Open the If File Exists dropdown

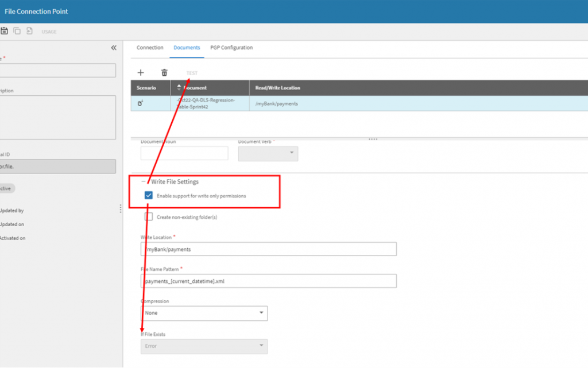204,346
